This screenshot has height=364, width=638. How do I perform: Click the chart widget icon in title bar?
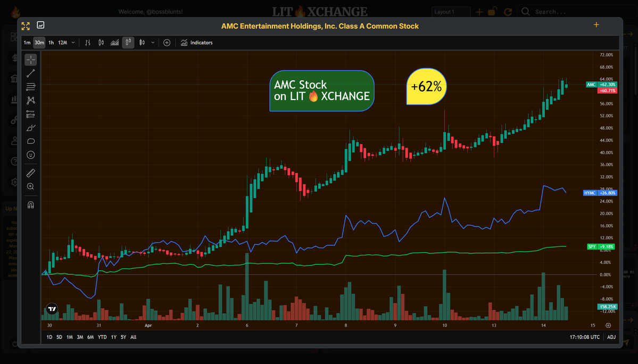40,25
